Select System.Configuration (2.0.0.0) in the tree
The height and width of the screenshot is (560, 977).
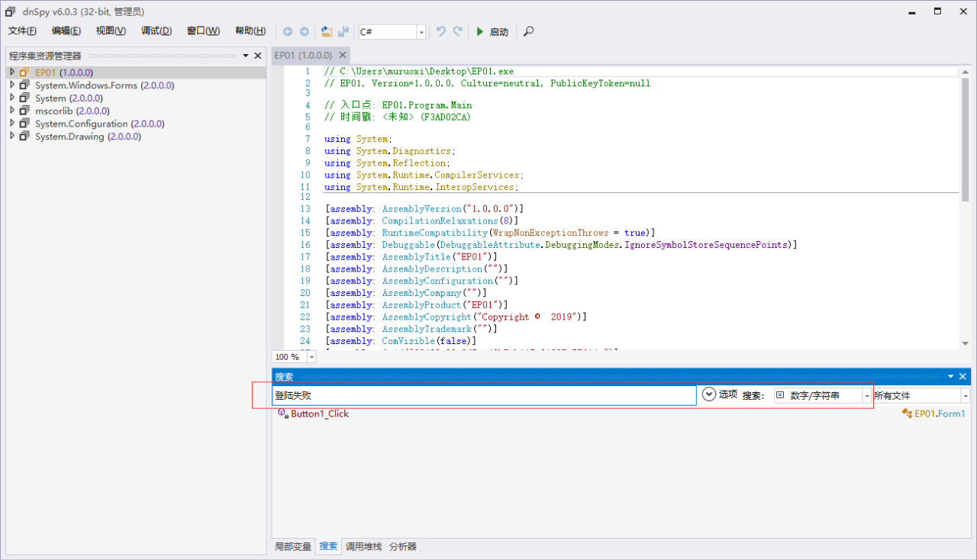point(99,124)
